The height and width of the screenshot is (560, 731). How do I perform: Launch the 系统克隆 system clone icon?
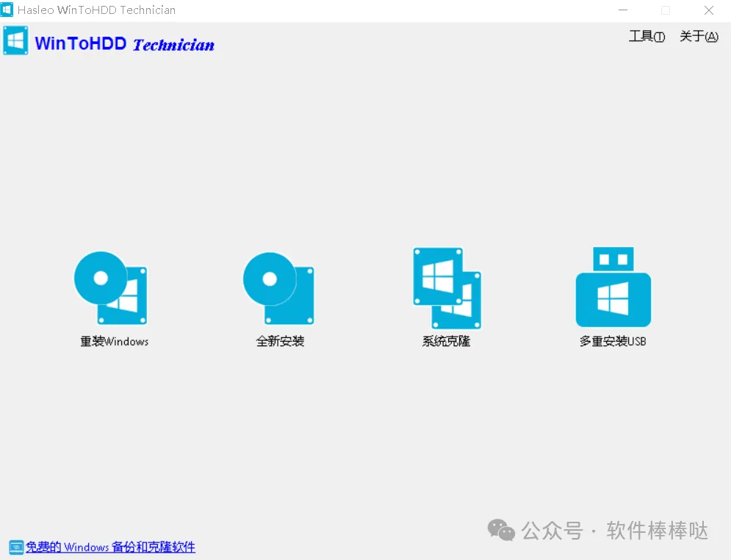447,288
